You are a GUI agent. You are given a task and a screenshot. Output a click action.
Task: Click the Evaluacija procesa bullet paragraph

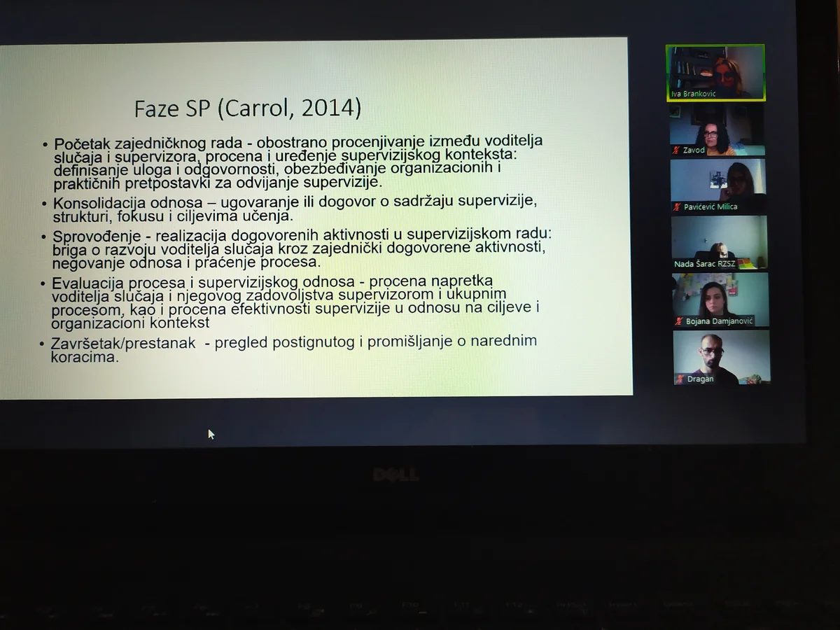(294, 302)
